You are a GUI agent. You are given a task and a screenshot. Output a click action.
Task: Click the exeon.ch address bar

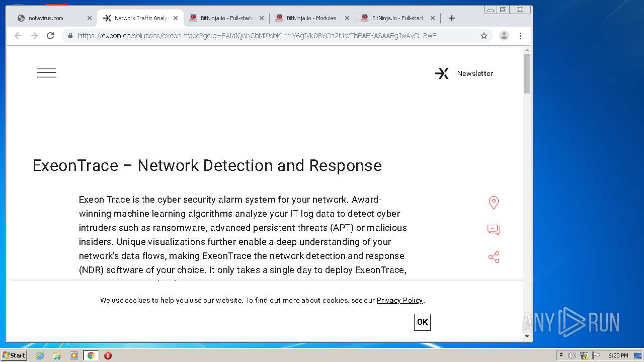pyautogui.click(x=257, y=36)
